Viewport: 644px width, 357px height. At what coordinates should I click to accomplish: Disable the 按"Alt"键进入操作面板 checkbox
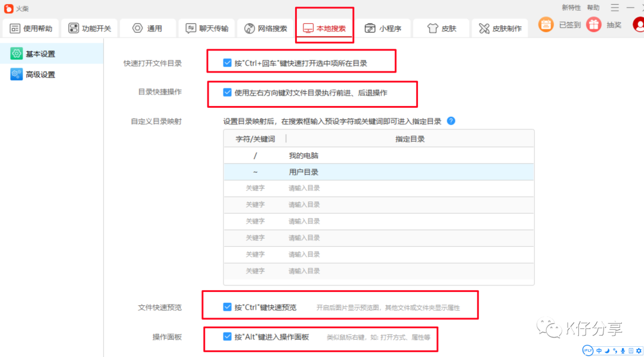[x=227, y=337]
